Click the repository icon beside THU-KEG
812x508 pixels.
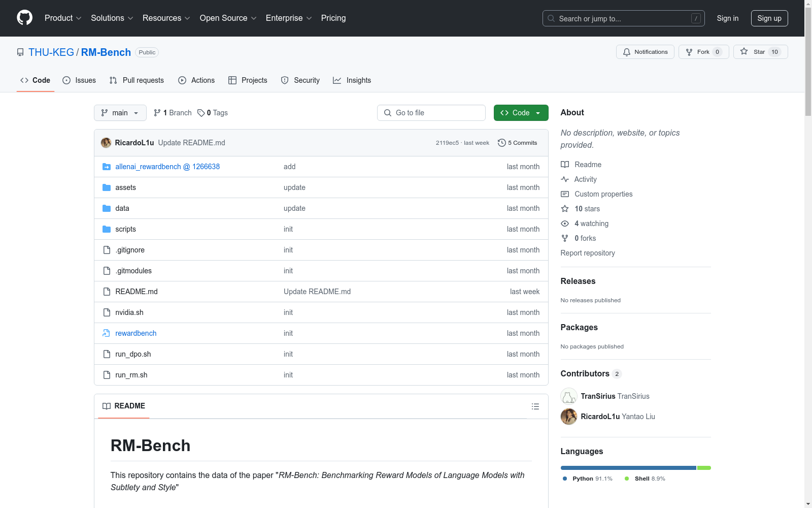pyautogui.click(x=20, y=52)
